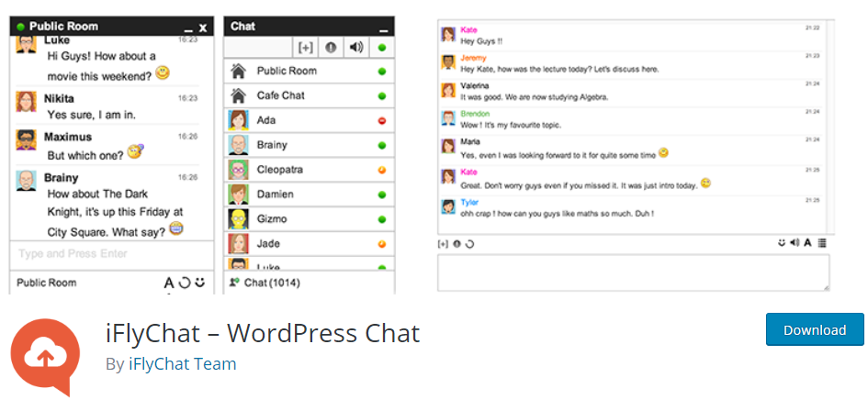Click Cleopatra's avatar in the user list
This screenshot has width=868, height=411.
(x=238, y=170)
